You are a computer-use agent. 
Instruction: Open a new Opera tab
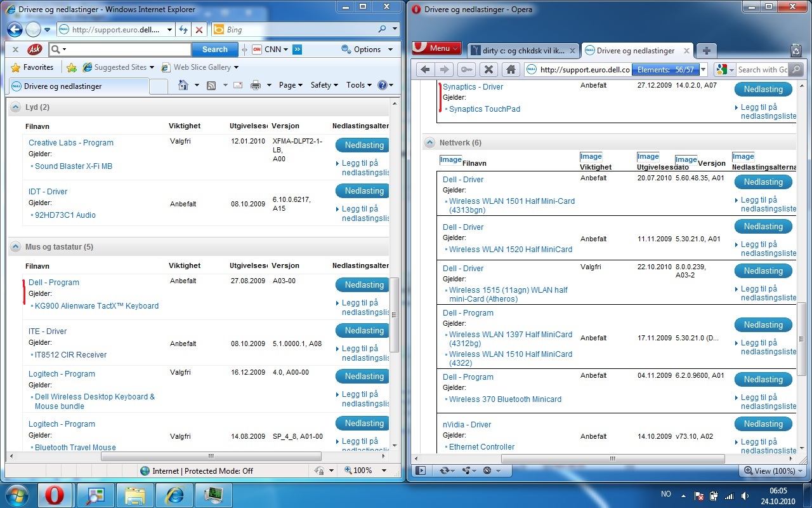[x=706, y=51]
